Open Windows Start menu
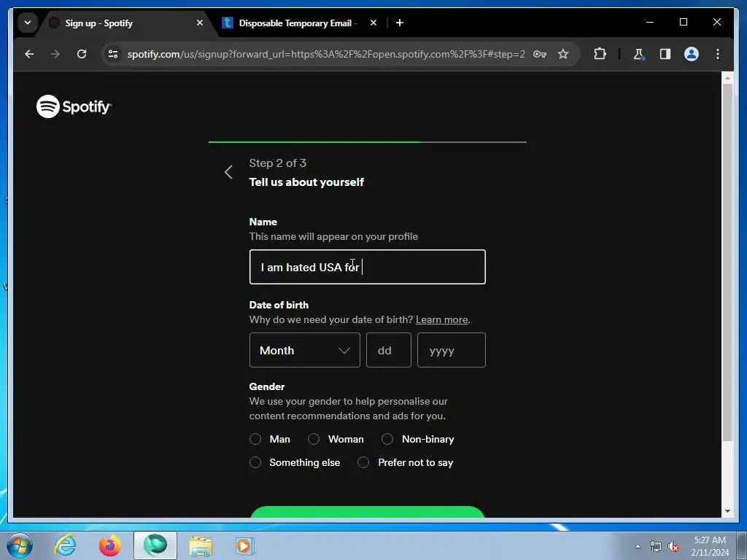 pos(19,545)
